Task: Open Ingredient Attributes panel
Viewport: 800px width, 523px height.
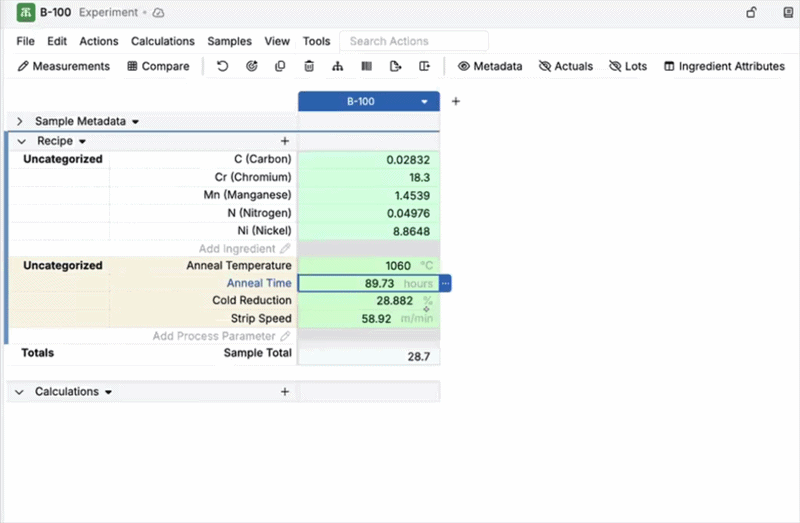Action: point(724,66)
